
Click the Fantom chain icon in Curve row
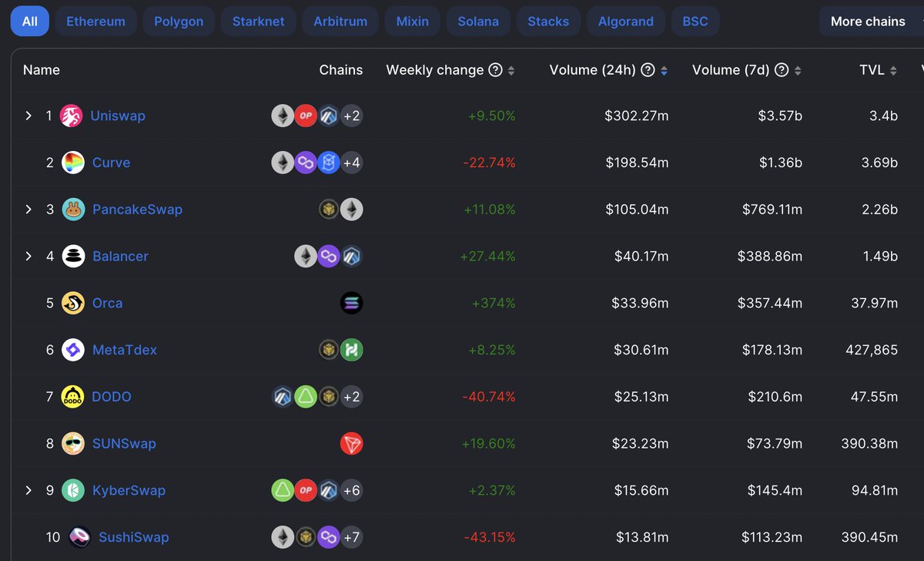(x=329, y=163)
